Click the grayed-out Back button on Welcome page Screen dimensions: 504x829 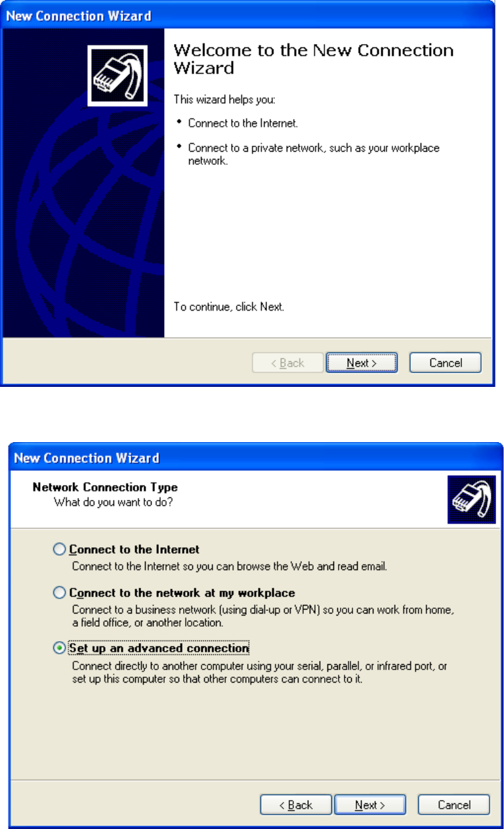[287, 363]
